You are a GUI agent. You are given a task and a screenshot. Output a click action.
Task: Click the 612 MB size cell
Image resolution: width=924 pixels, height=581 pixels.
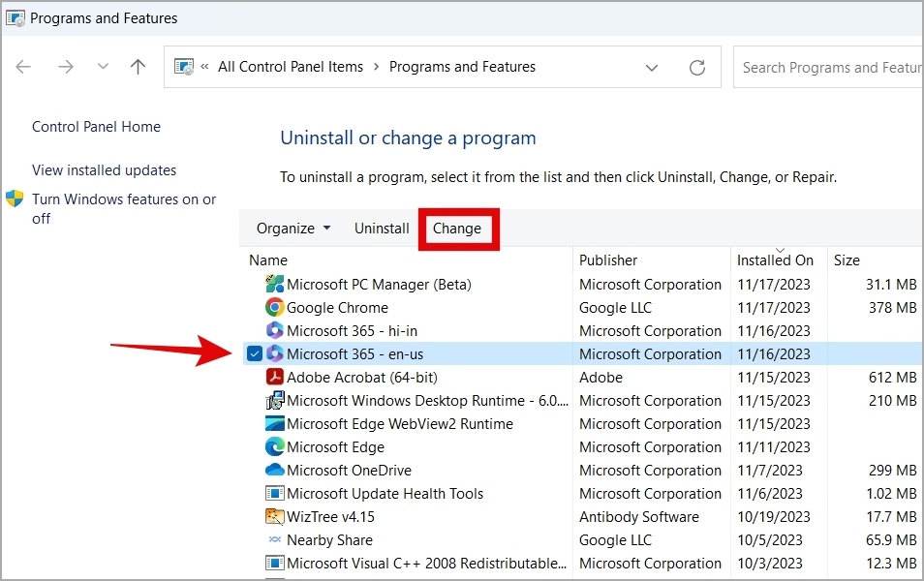pos(892,377)
